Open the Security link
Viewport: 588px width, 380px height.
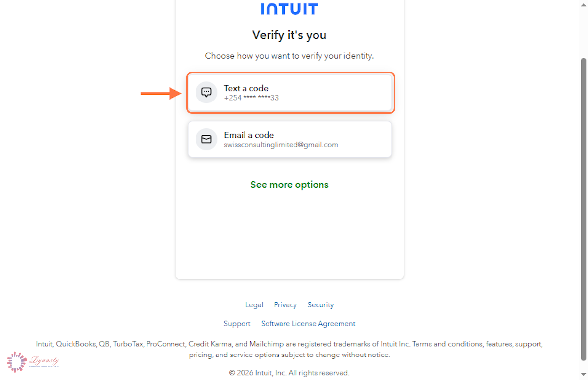click(x=320, y=305)
